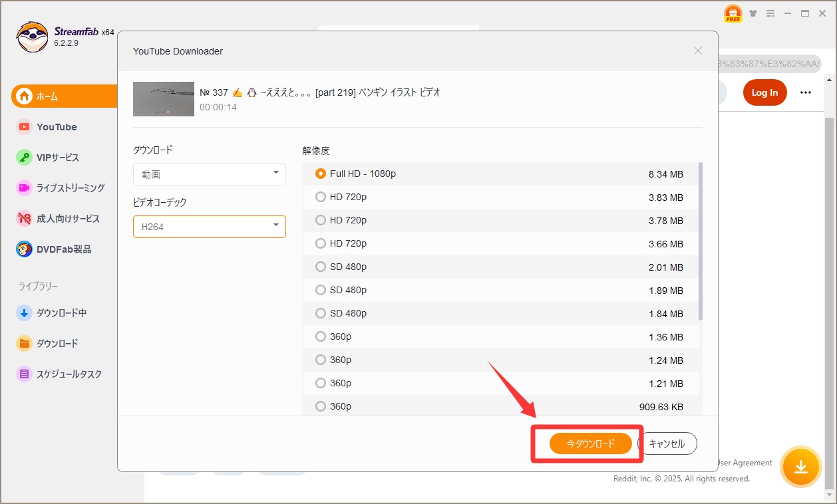The image size is (837, 504).
Task: Select Full HD - 1080p resolution
Action: [x=500, y=174]
